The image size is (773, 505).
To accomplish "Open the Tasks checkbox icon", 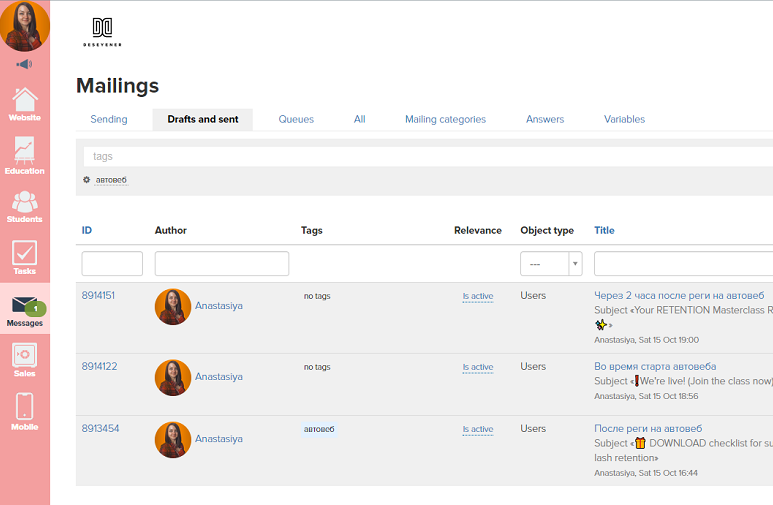I will 25,257.
